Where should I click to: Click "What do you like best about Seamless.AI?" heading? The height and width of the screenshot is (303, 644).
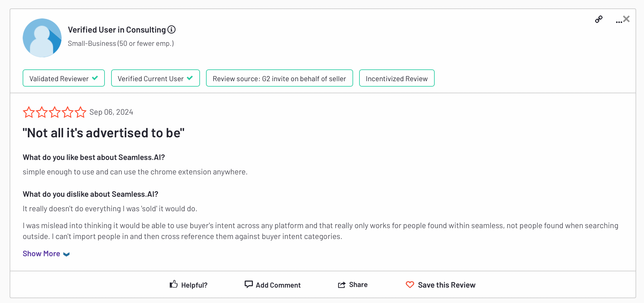tap(94, 157)
